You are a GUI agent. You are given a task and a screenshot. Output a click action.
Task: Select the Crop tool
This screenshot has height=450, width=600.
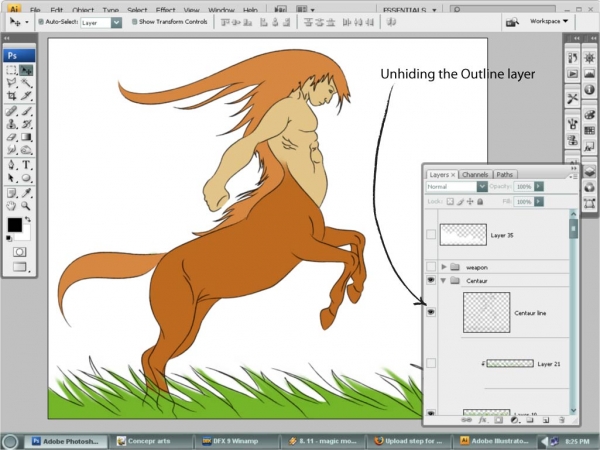(x=11, y=95)
